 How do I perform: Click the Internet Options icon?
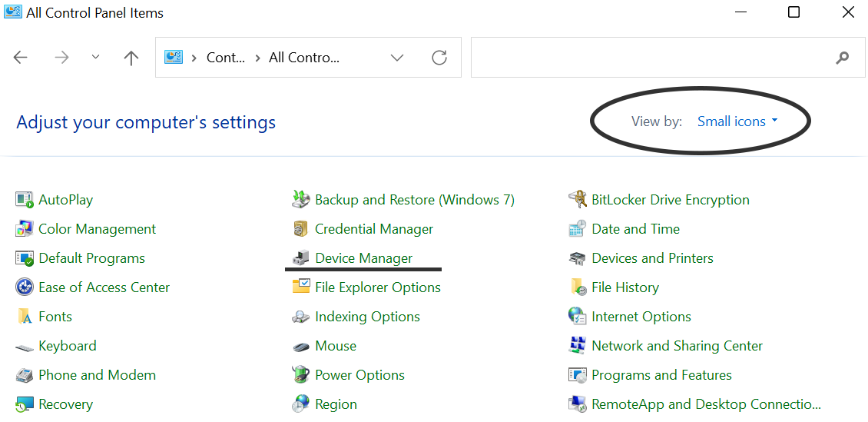coord(578,316)
